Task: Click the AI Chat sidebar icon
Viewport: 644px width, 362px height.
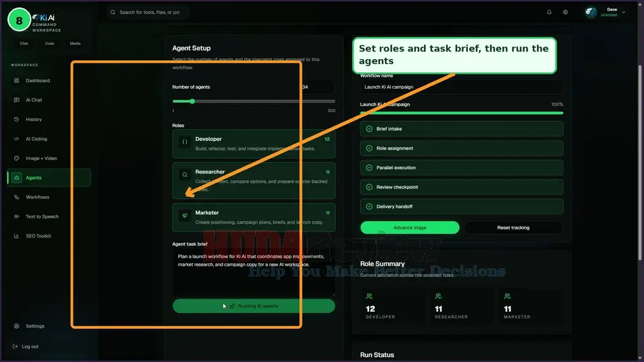Action: [x=16, y=100]
